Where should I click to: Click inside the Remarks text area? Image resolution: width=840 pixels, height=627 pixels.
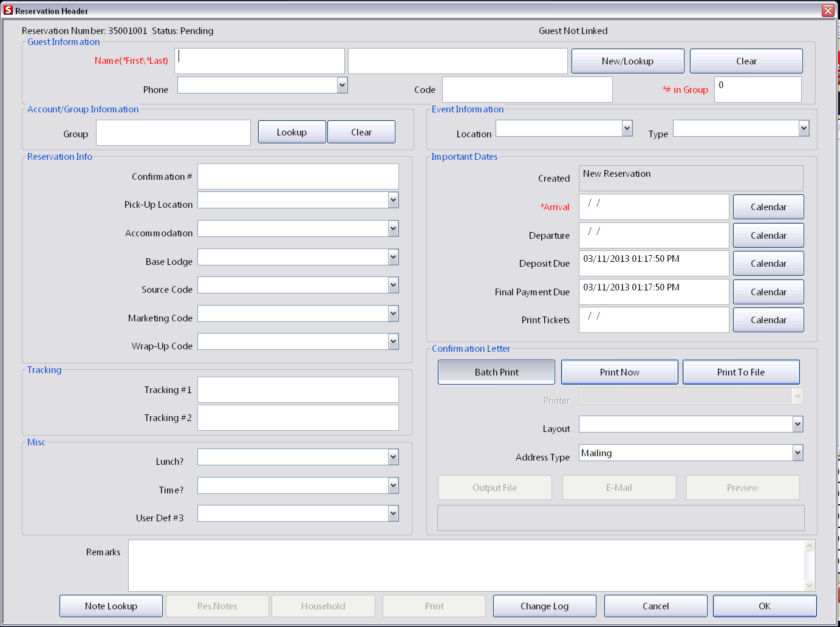pyautogui.click(x=468, y=565)
